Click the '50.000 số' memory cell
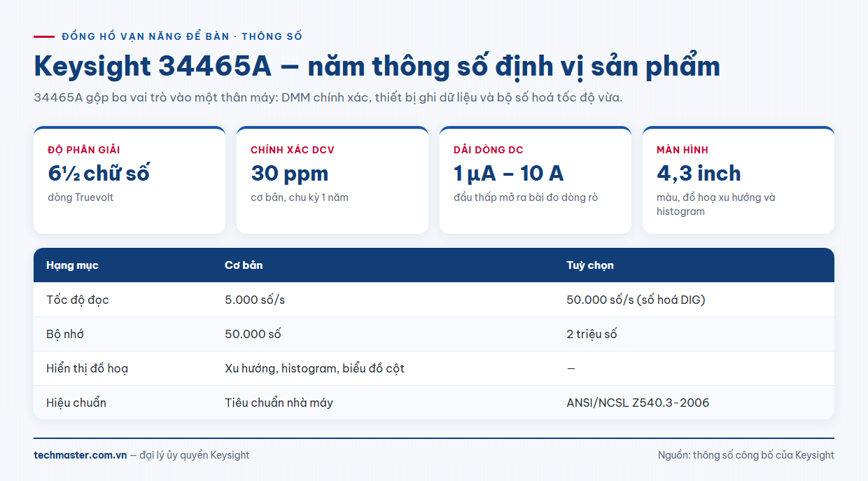The width and height of the screenshot is (868, 481). click(x=253, y=334)
